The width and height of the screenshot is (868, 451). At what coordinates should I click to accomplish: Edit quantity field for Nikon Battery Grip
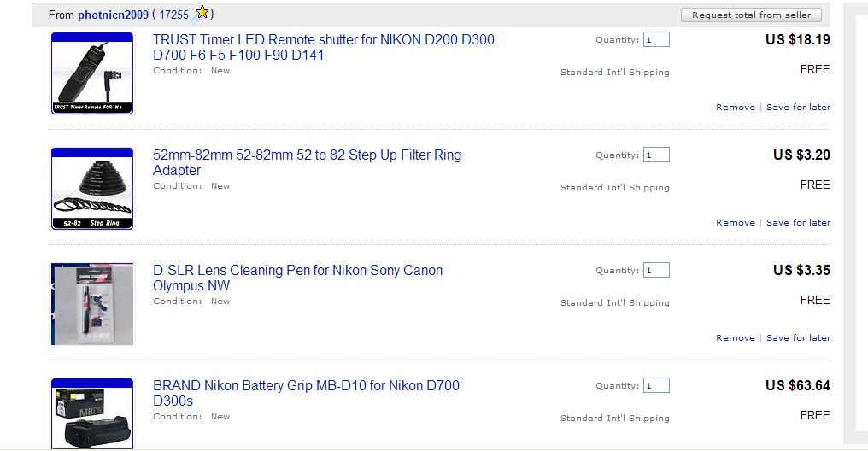point(656,385)
